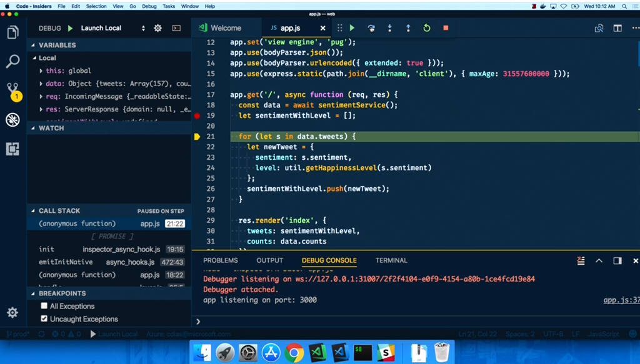Uncheck the Uncaught Exceptions checkbox
Viewport: 640px width, 364px height.
point(44,318)
